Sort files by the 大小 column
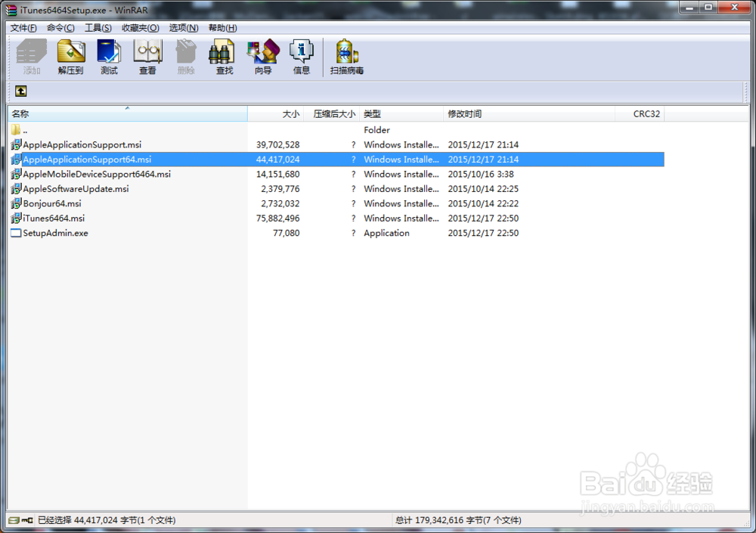The height and width of the screenshot is (533, 756). [291, 113]
